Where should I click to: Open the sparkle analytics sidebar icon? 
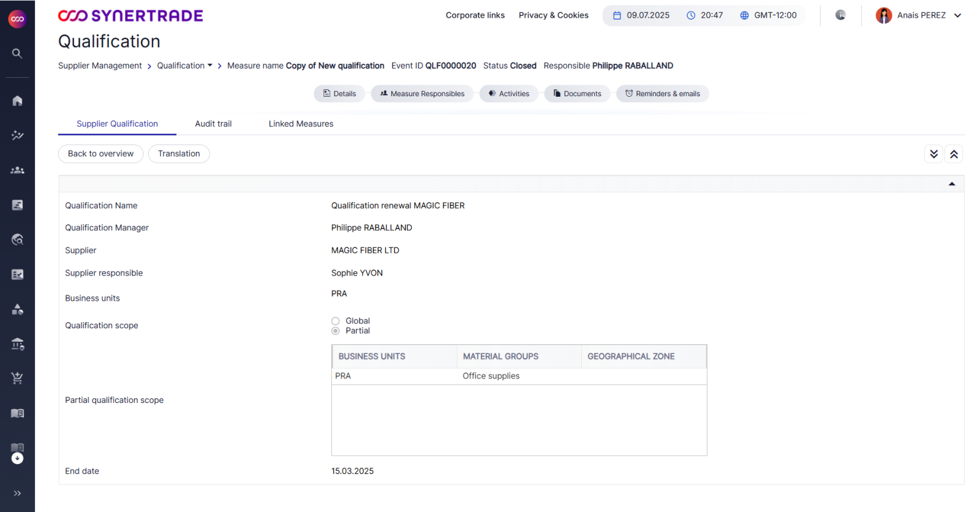point(17,135)
